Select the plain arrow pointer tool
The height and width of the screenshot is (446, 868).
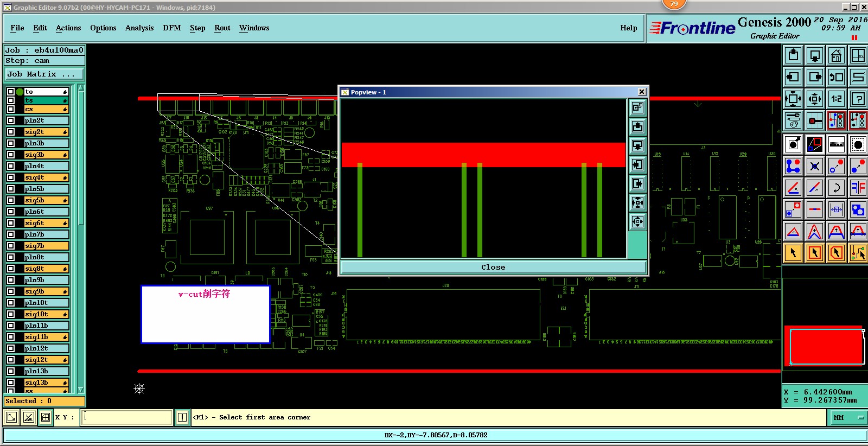click(x=793, y=253)
